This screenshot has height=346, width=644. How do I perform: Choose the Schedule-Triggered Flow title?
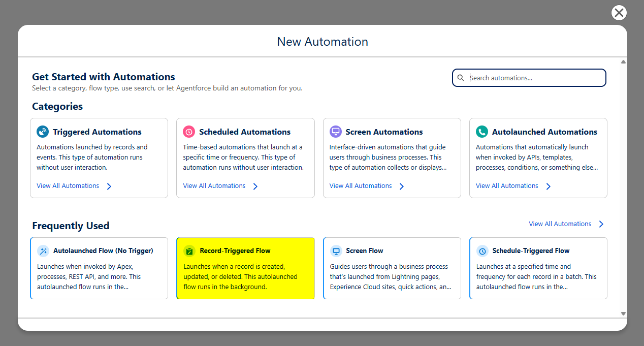point(531,250)
